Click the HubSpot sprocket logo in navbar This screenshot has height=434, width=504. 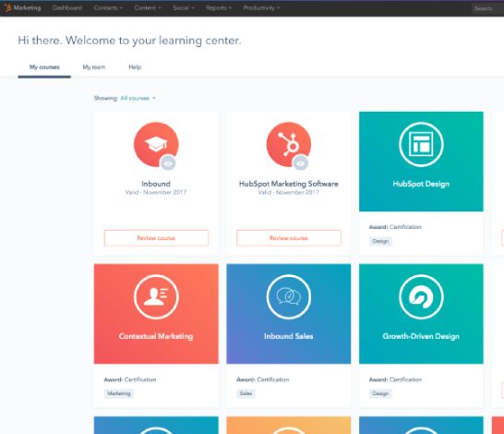(x=7, y=7)
